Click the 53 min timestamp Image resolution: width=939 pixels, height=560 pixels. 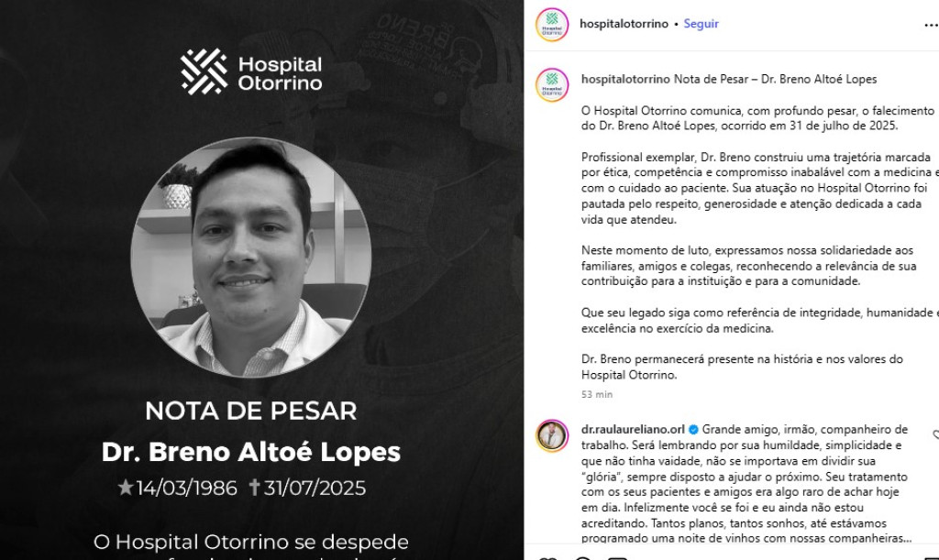pos(596,394)
